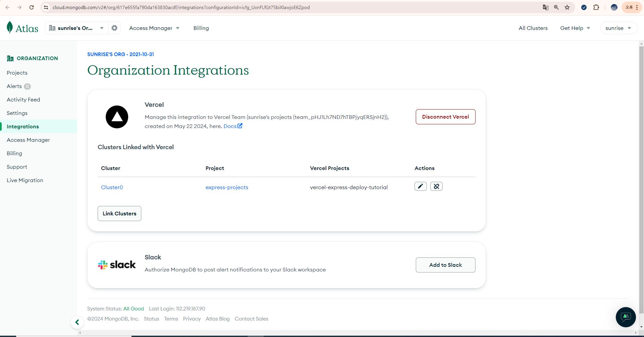This screenshot has width=644, height=337.
Task: Open the support chat bubble
Action: (x=626, y=317)
